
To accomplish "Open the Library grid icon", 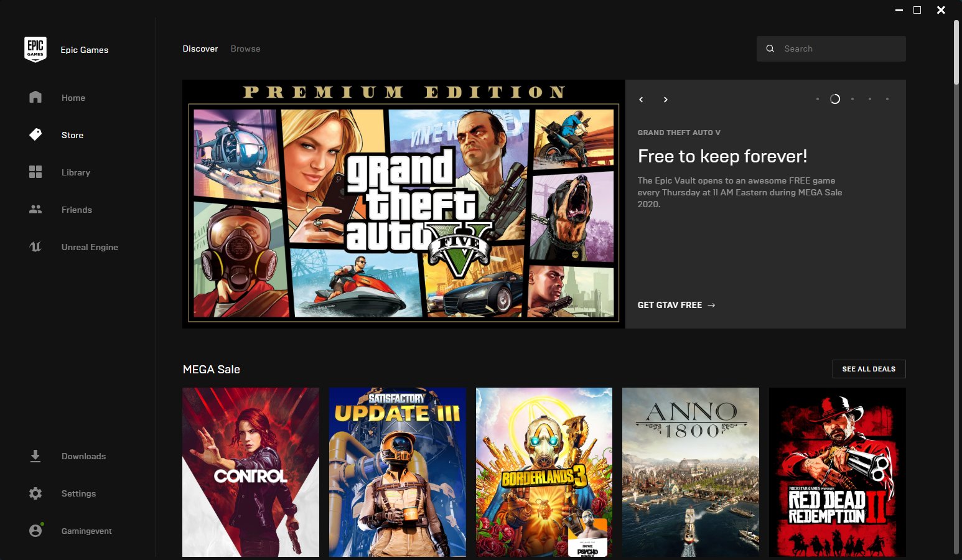I will coord(35,172).
